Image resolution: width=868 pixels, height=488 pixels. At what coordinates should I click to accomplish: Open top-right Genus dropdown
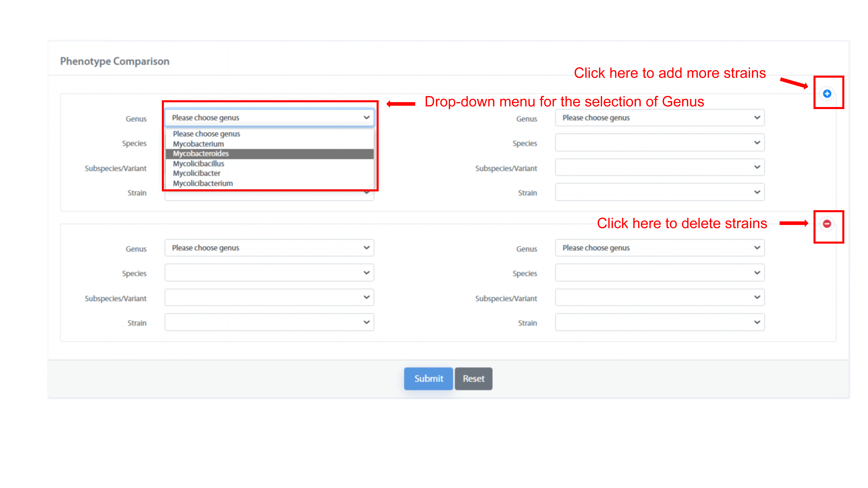660,117
